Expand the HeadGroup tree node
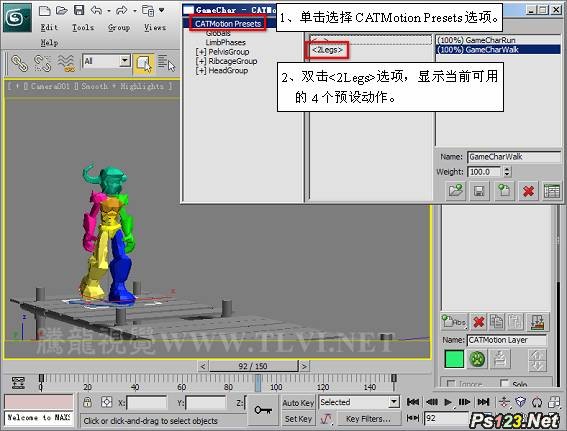This screenshot has height=431, width=567. pyautogui.click(x=201, y=71)
